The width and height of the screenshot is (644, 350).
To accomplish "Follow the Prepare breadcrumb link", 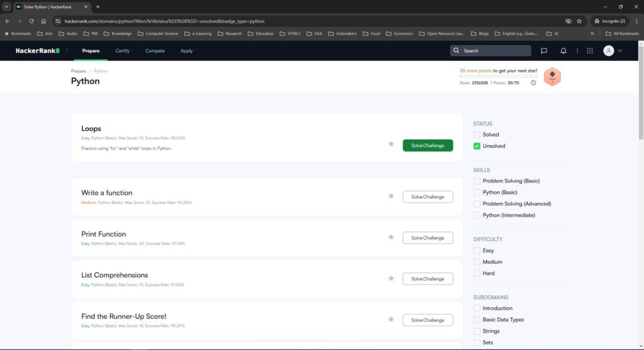I will [78, 71].
